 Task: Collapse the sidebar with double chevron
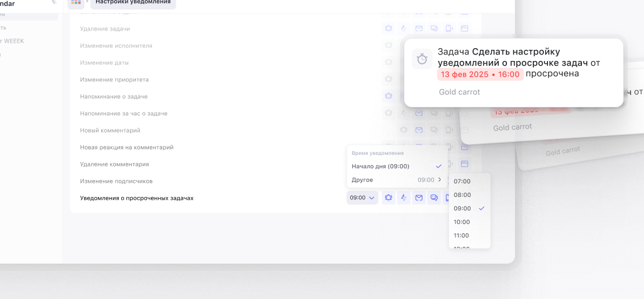pyautogui.click(x=54, y=2)
